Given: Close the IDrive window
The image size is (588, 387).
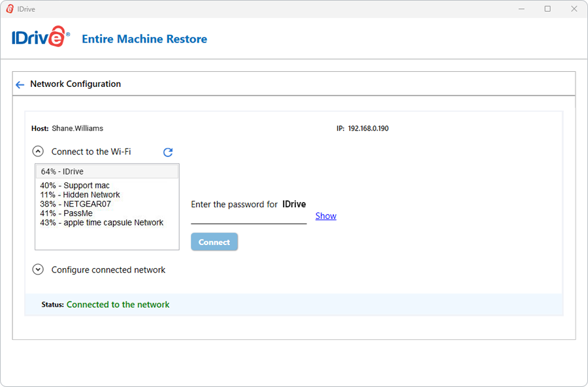Looking at the screenshot, I should point(574,9).
